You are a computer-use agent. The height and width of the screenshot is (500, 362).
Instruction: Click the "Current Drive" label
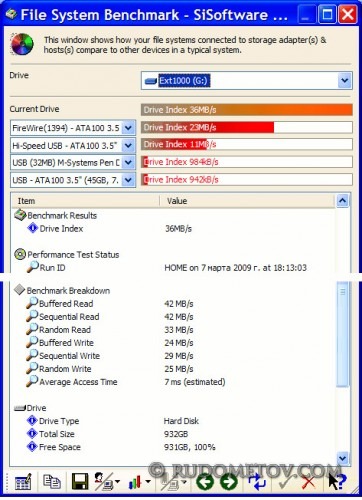click(x=34, y=109)
